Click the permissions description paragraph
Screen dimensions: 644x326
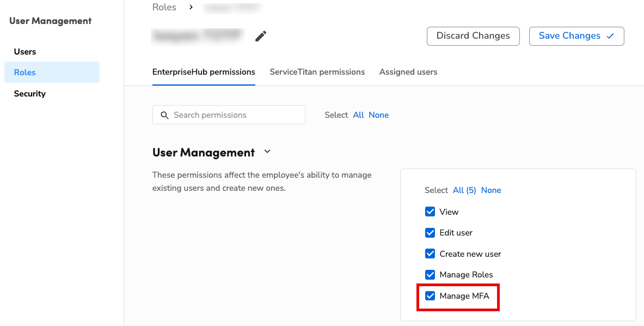(x=262, y=182)
